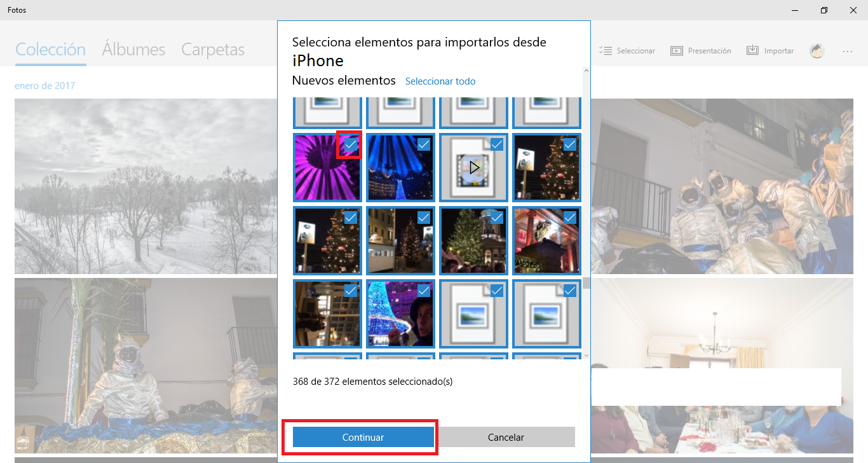
Task: Click the Seleccionar checklist icon in toolbar
Action: click(x=606, y=50)
